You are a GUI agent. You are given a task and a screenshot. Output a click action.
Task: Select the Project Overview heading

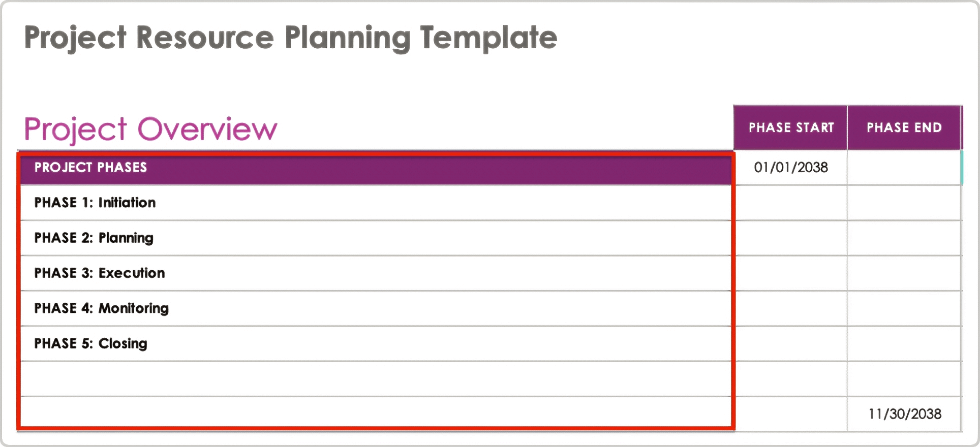tap(150, 129)
